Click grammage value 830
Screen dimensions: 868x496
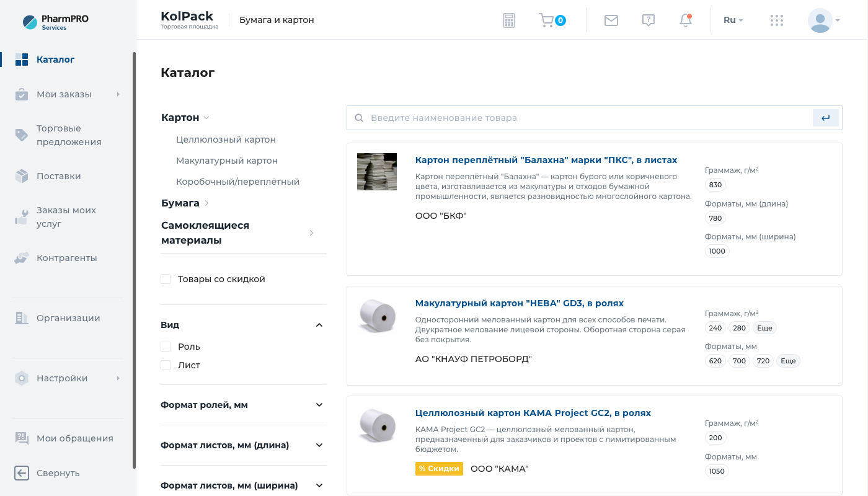[715, 185]
